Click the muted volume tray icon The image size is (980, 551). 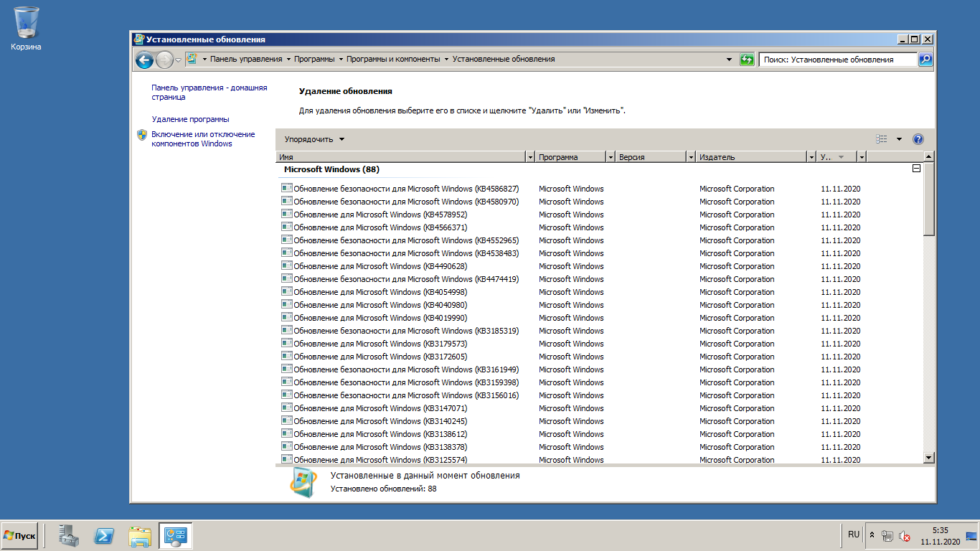point(904,536)
